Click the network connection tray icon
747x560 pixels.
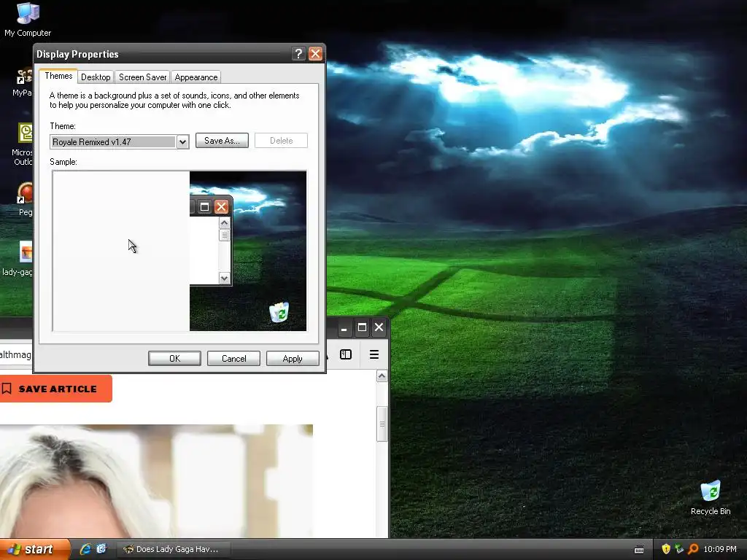679,549
